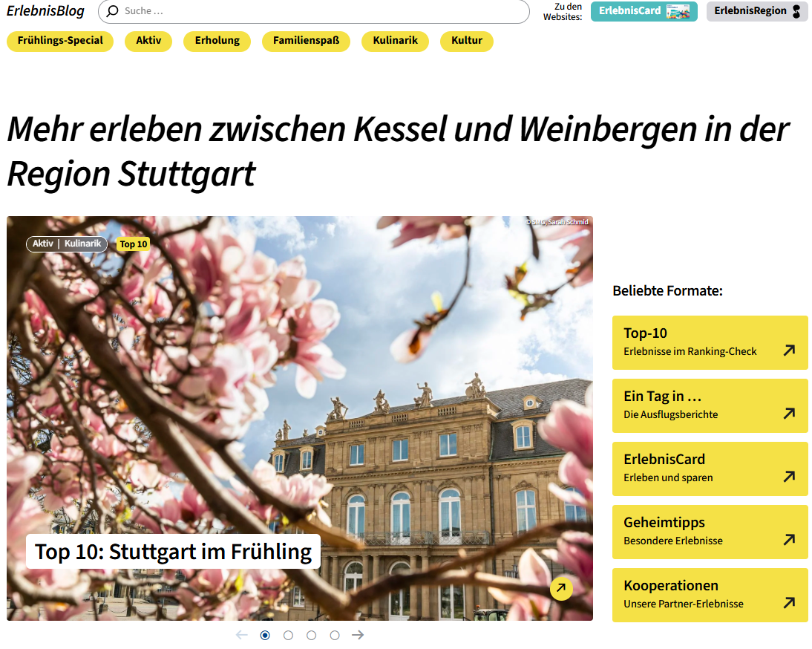The width and height of the screenshot is (812, 649).
Task: Click the 'Top 10: Stuttgart im Frühling' headline
Action: tap(173, 552)
